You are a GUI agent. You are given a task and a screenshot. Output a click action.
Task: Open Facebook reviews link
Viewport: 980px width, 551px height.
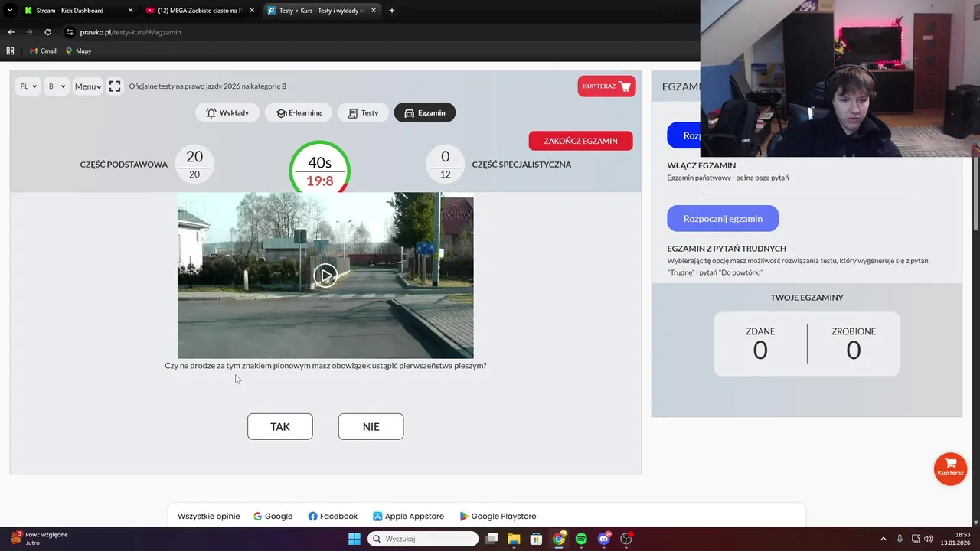click(333, 516)
